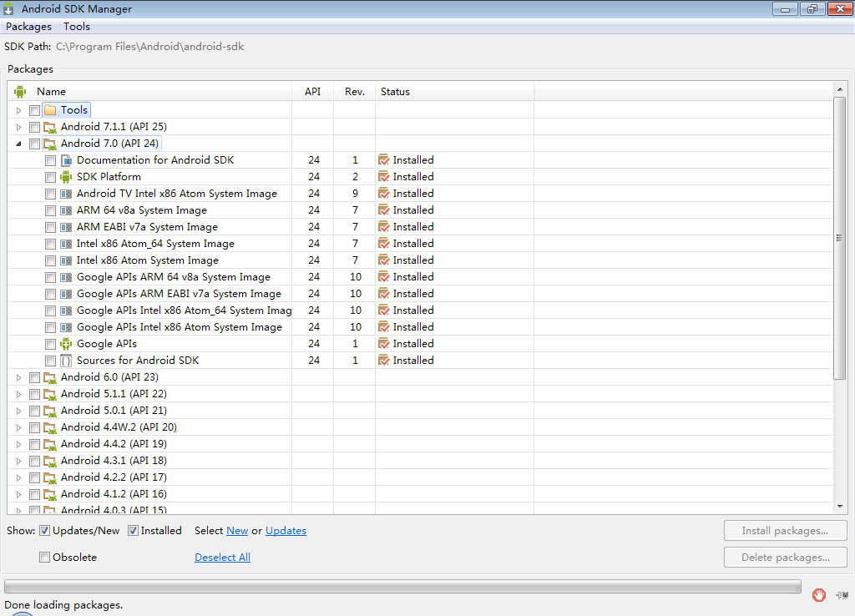Click the Android SDK Manager title bar icon
Screen dimensions: 855x616
point(8,8)
